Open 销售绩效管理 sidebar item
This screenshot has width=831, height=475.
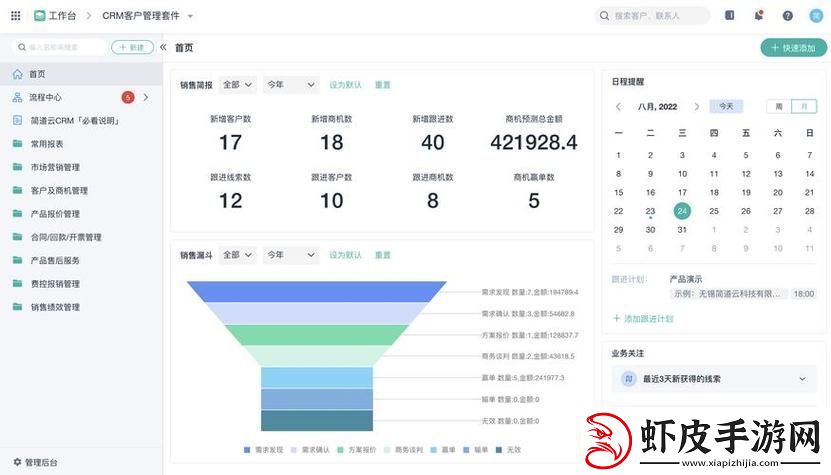point(81,307)
